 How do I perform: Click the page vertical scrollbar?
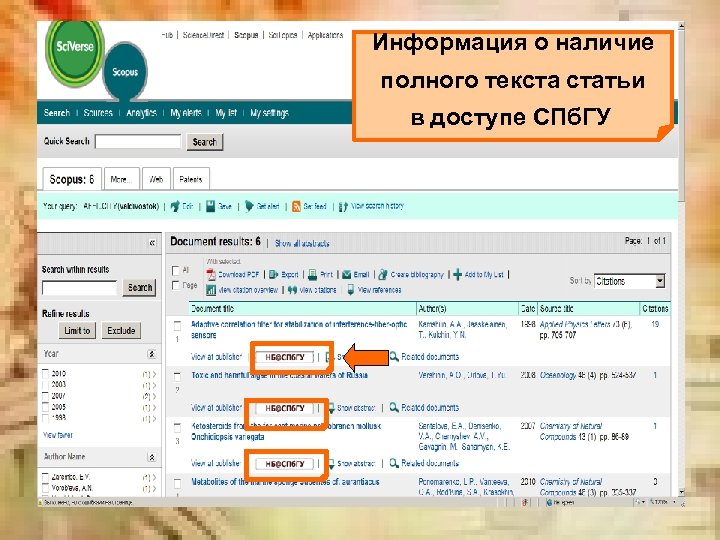(x=681, y=259)
